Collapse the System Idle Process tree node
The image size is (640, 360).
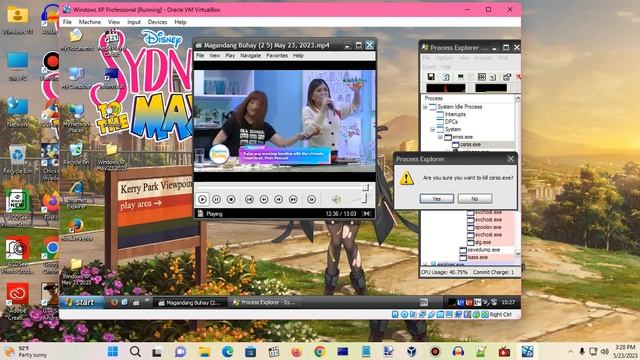[425, 107]
